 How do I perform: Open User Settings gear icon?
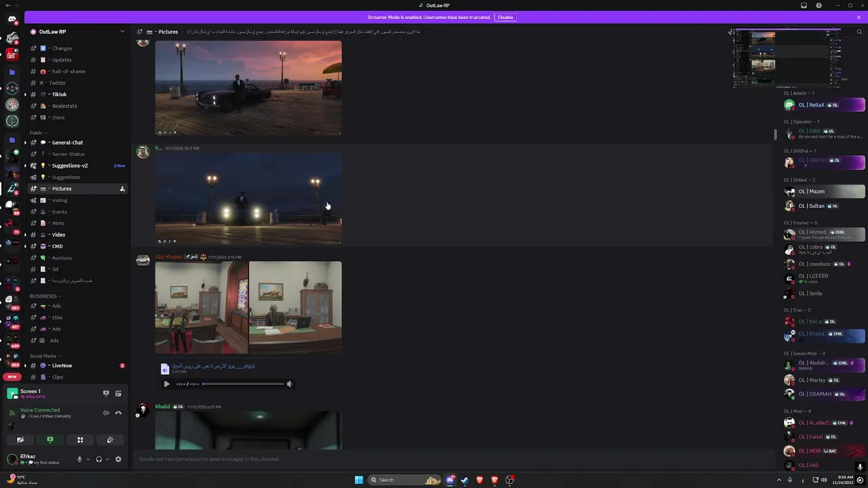coord(118,459)
